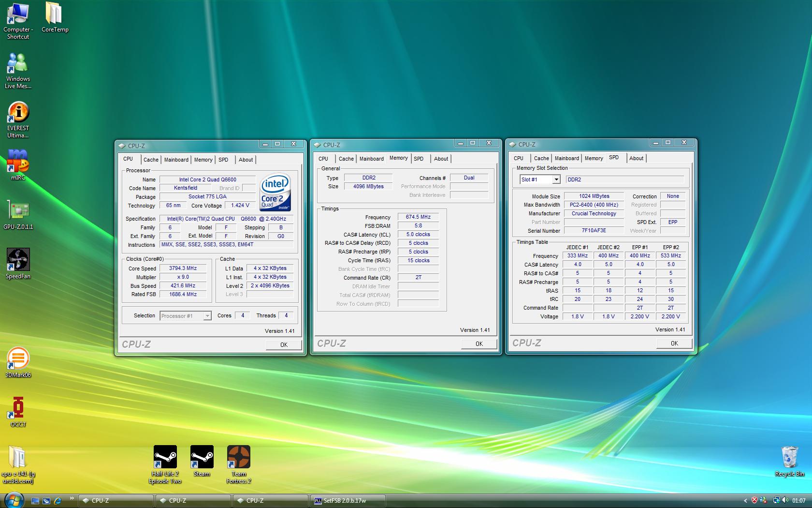Click the Intel Core 2 Quad logo
812x508 pixels.
point(275,192)
